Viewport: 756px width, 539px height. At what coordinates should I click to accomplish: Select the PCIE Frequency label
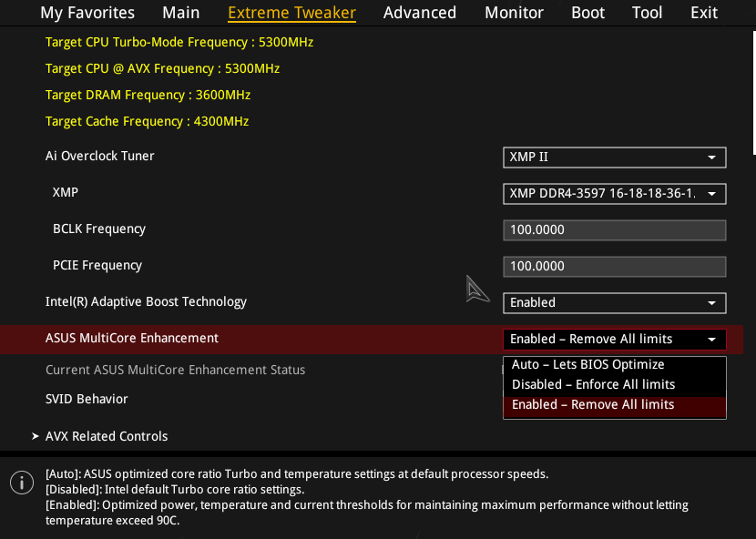pos(97,266)
